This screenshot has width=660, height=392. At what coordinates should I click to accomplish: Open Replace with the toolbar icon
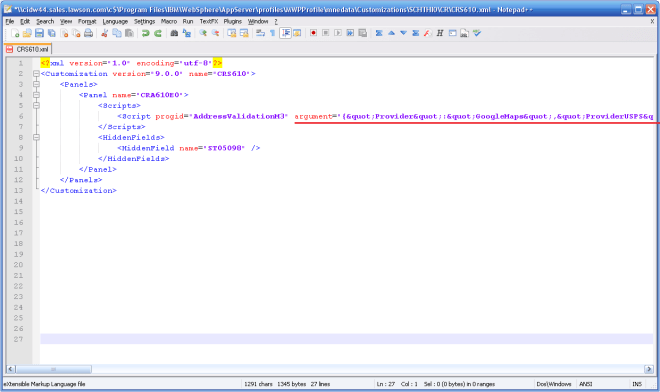186,33
